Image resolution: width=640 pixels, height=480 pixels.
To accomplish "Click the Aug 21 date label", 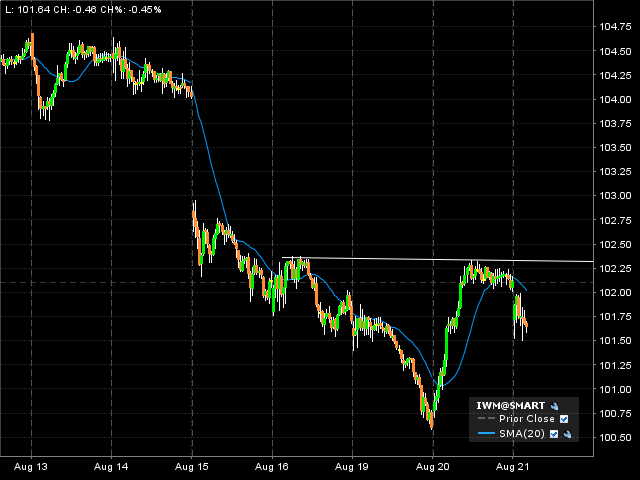I will [513, 467].
